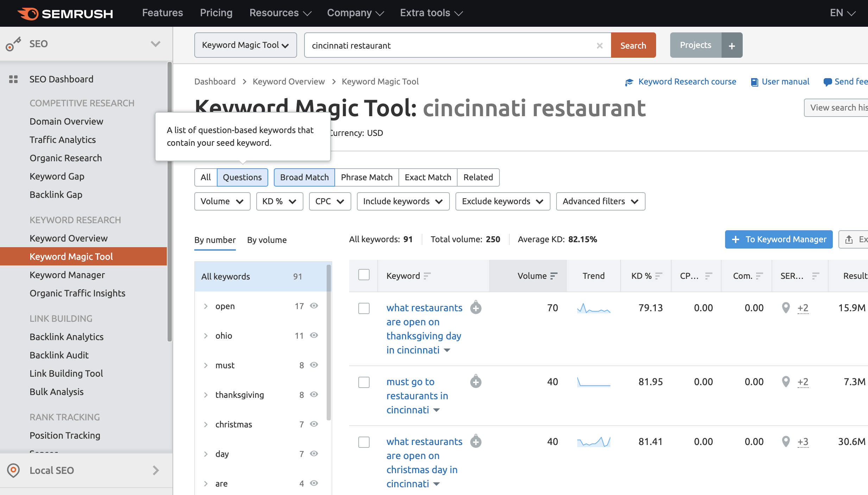The width and height of the screenshot is (868, 495).
Task: Click the Backlink Analytics tool icon
Action: [67, 336]
